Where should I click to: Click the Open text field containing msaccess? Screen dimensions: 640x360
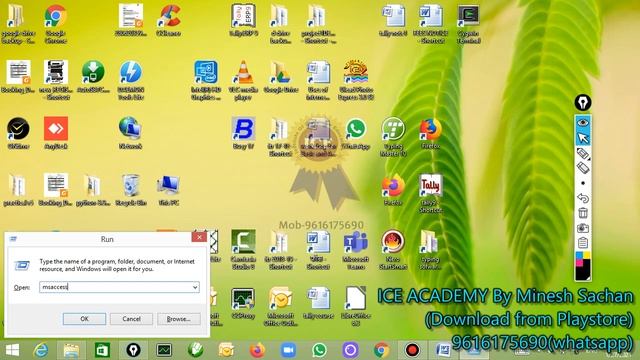119,287
